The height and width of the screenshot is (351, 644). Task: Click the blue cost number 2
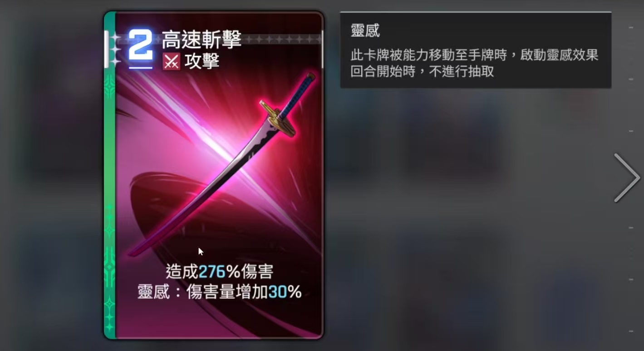pyautogui.click(x=140, y=45)
